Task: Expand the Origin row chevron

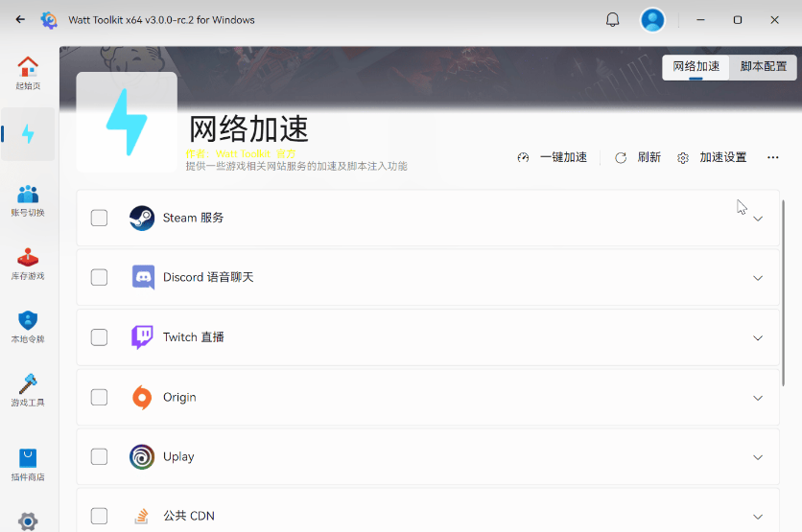Action: pyautogui.click(x=758, y=398)
